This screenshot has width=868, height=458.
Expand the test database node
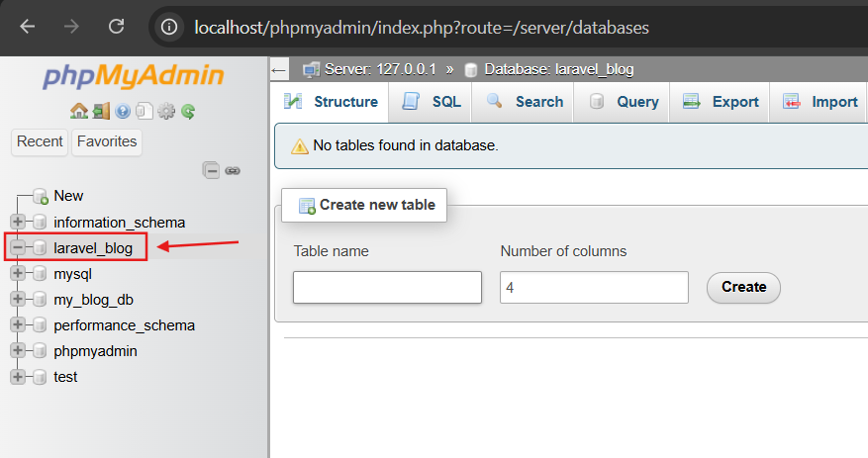point(18,377)
